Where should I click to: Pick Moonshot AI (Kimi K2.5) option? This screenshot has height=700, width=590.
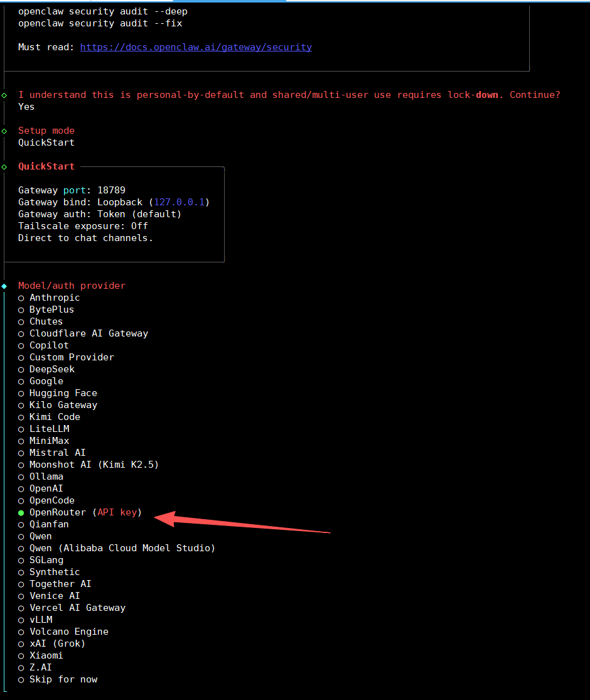(x=88, y=465)
